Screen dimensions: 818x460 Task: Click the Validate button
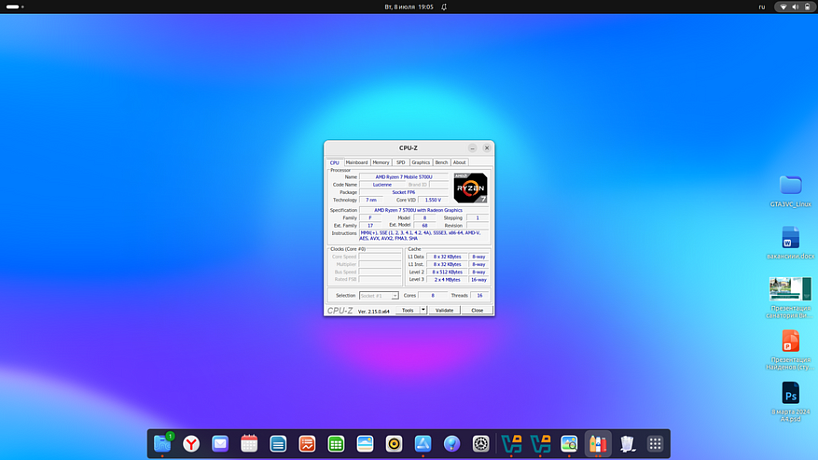(444, 310)
